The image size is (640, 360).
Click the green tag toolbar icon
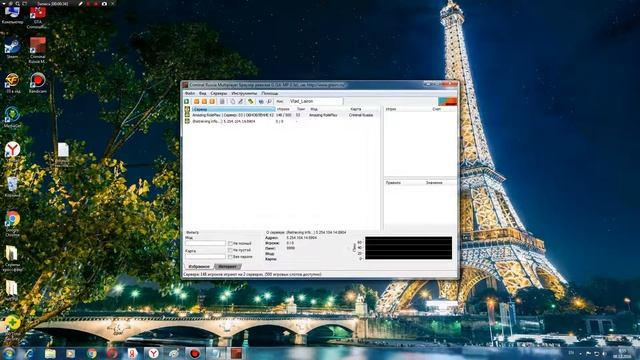point(251,101)
